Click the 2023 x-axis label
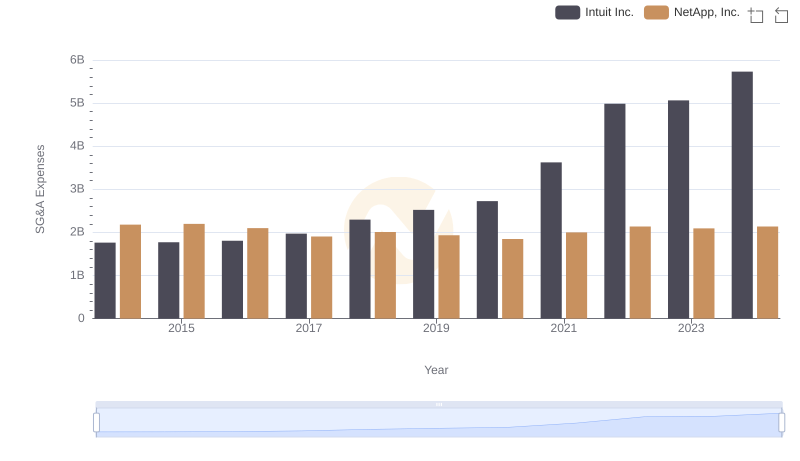800x461 pixels. click(x=691, y=328)
